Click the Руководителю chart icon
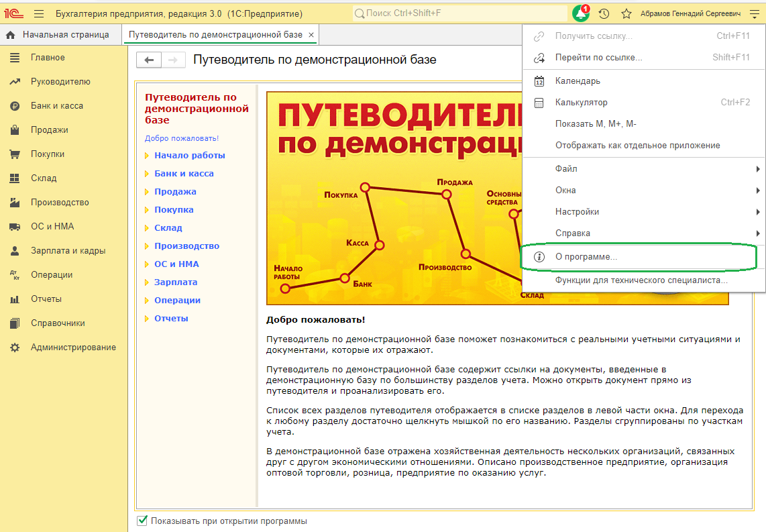The image size is (766, 532). point(15,82)
